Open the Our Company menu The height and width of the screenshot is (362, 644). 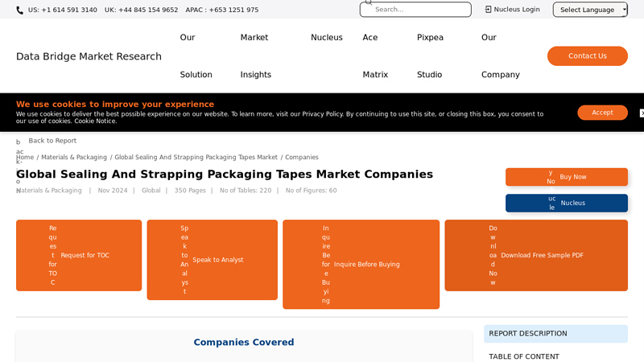click(500, 56)
